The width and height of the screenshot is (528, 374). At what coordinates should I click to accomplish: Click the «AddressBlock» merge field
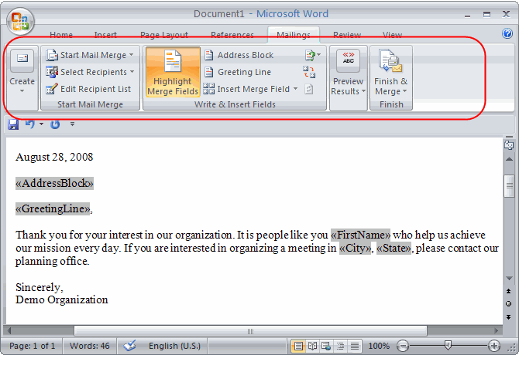54,183
